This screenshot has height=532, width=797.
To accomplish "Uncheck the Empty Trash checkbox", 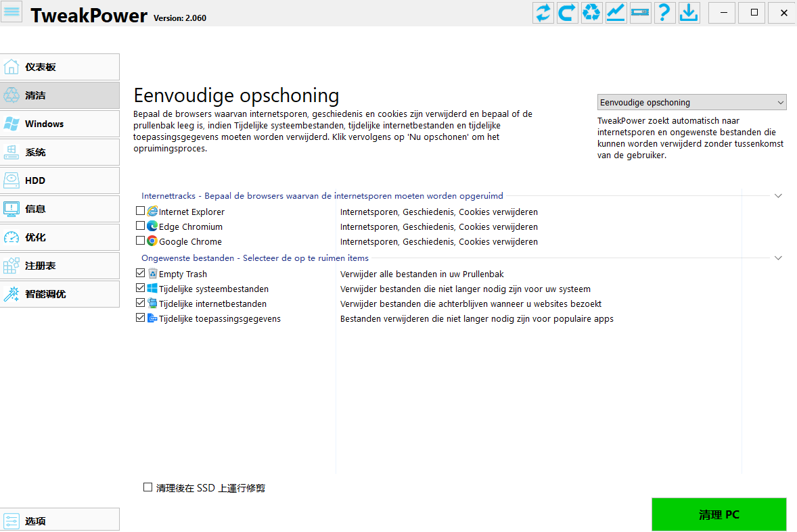I will pos(141,274).
